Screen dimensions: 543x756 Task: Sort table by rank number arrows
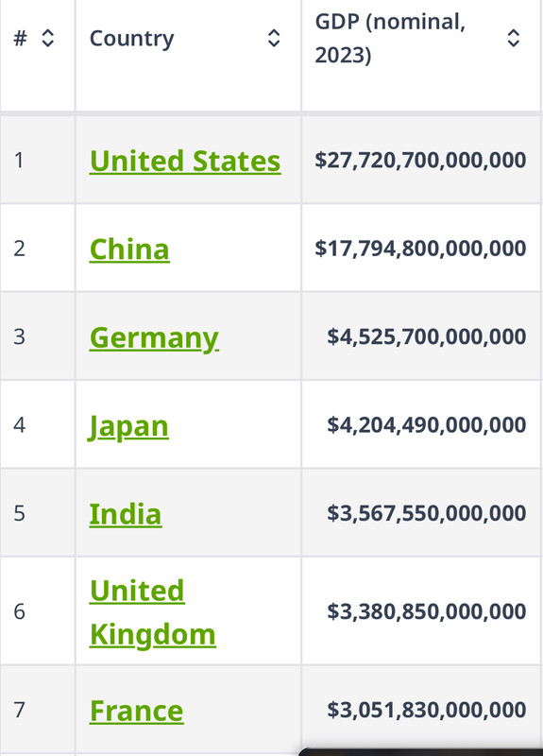tap(48, 38)
